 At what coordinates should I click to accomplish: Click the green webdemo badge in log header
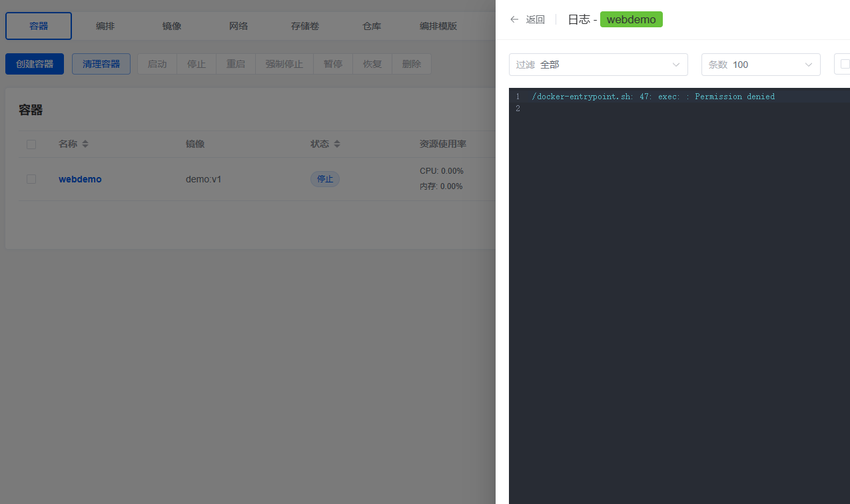(x=631, y=19)
